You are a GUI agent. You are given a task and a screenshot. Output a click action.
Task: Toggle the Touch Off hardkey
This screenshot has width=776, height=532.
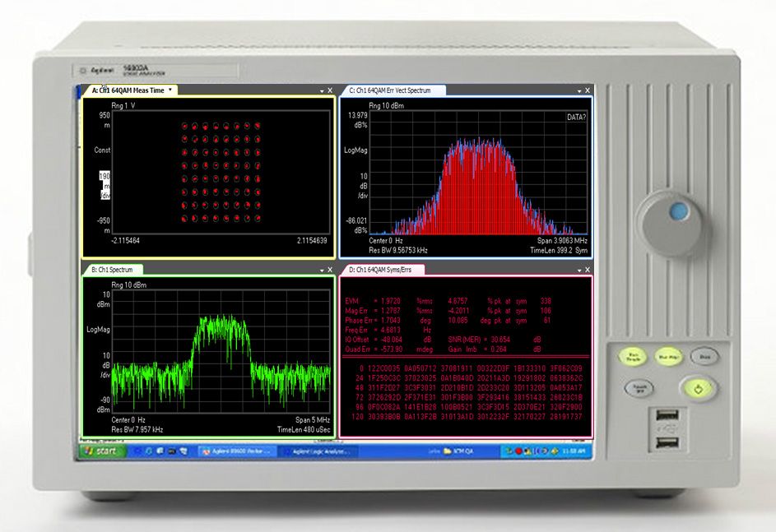(x=640, y=387)
